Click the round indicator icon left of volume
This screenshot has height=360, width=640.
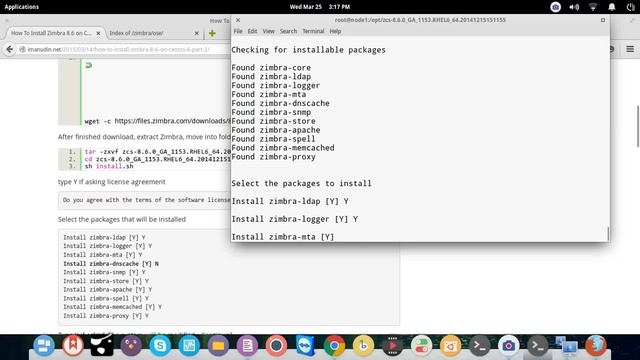point(555,7)
